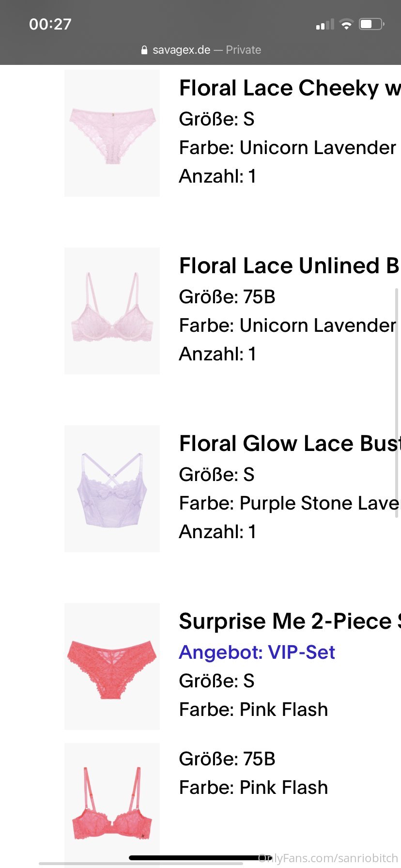The height and width of the screenshot is (868, 401).
Task: Tap the cellular signal bars icon
Action: point(325,24)
